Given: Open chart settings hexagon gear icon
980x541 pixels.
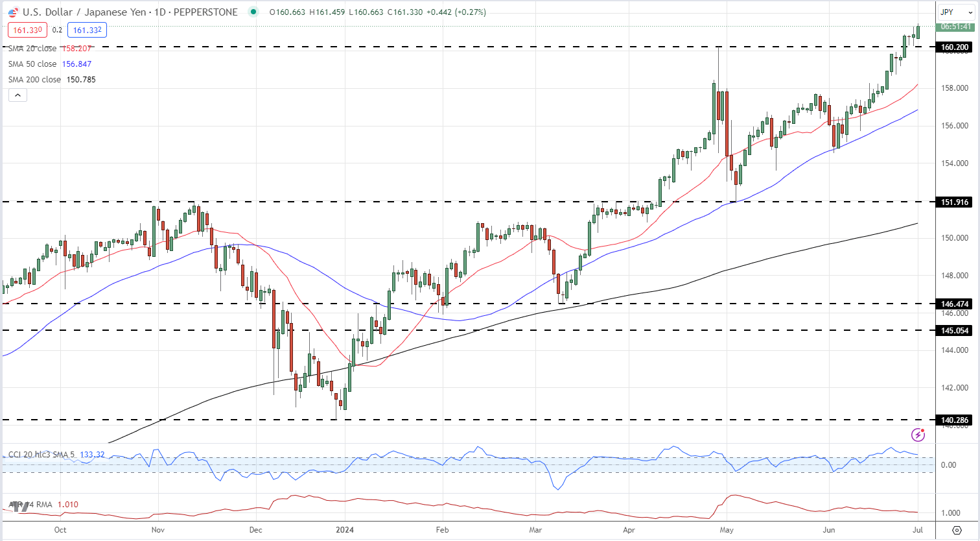Looking at the screenshot, I should coord(957,530).
